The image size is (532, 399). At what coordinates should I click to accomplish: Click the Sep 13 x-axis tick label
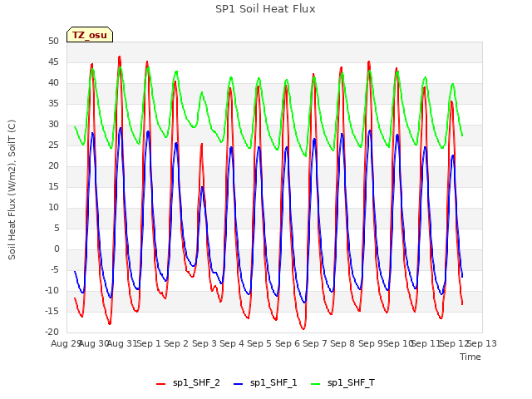482,343
